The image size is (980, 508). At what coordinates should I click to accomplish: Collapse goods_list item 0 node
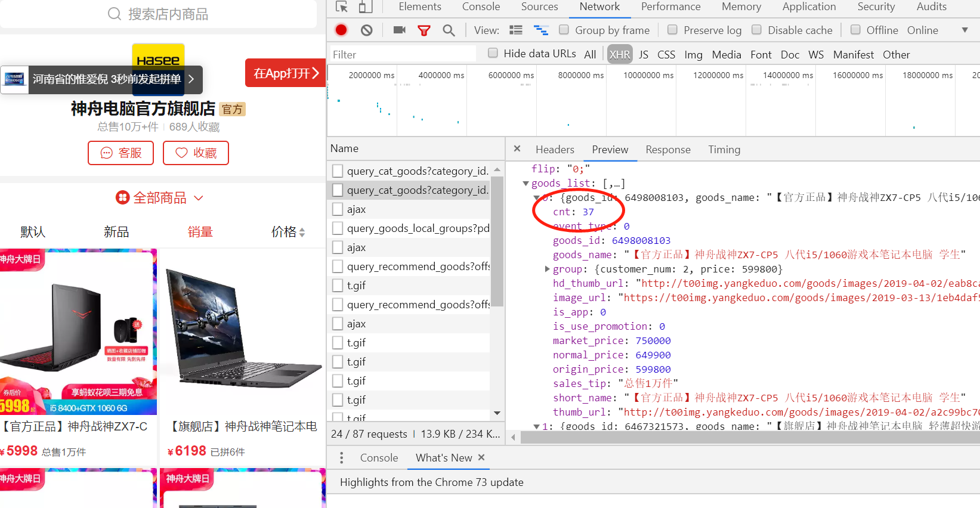pos(537,198)
